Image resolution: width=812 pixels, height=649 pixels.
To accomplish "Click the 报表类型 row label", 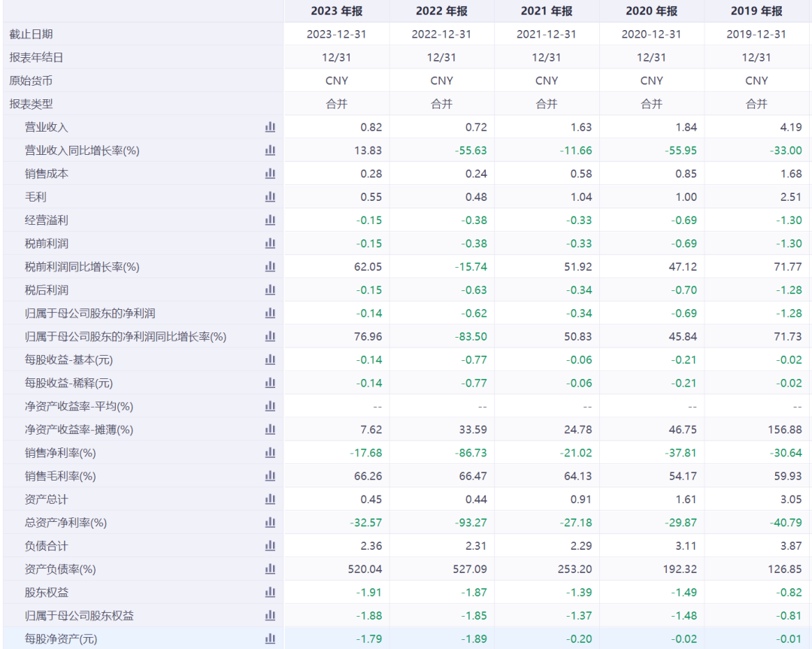I will (x=31, y=104).
